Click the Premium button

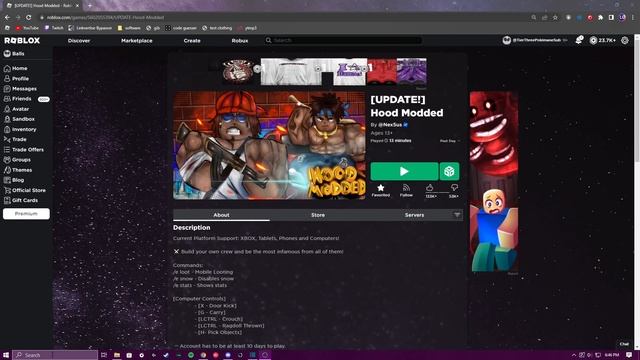pyautogui.click(x=26, y=214)
